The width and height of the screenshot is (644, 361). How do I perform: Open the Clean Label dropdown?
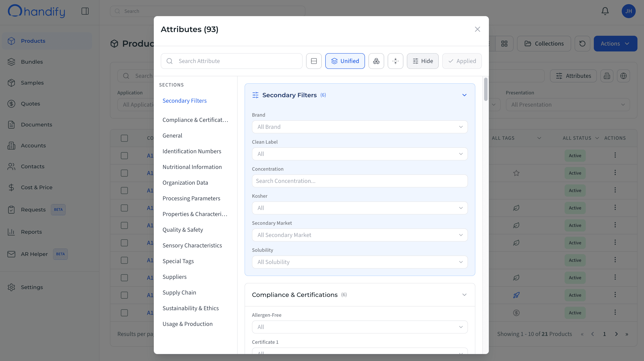click(360, 154)
